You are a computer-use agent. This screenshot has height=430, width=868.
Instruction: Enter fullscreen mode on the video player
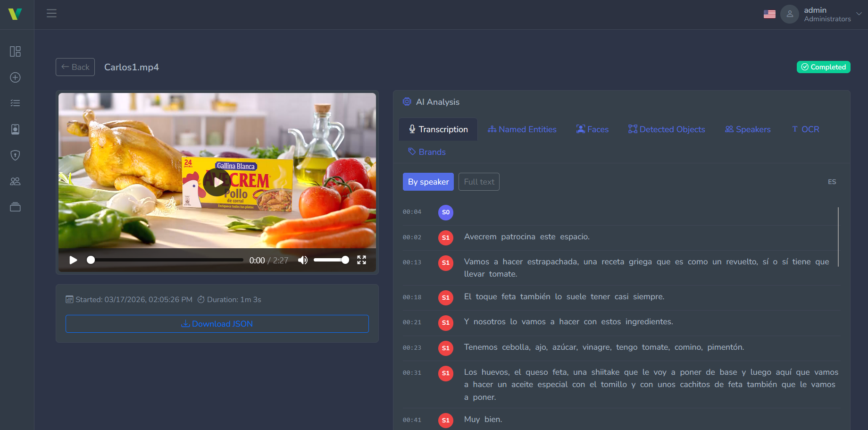(x=361, y=260)
